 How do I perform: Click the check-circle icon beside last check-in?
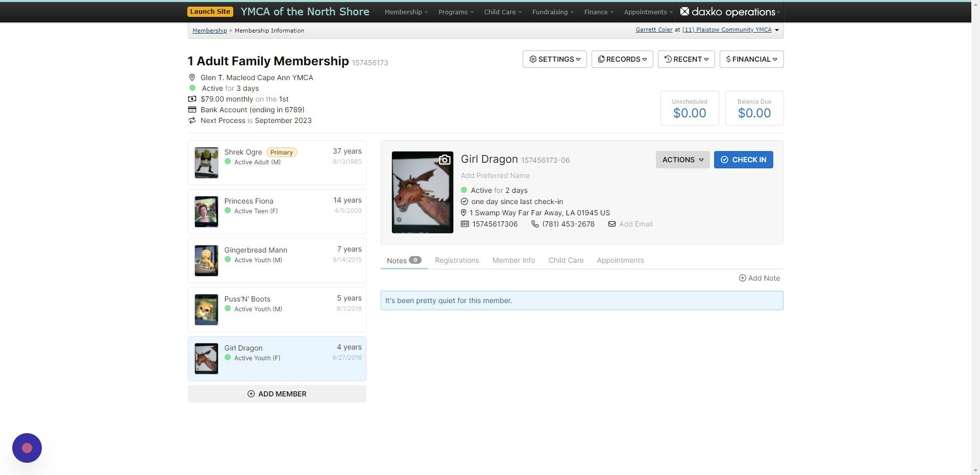464,202
